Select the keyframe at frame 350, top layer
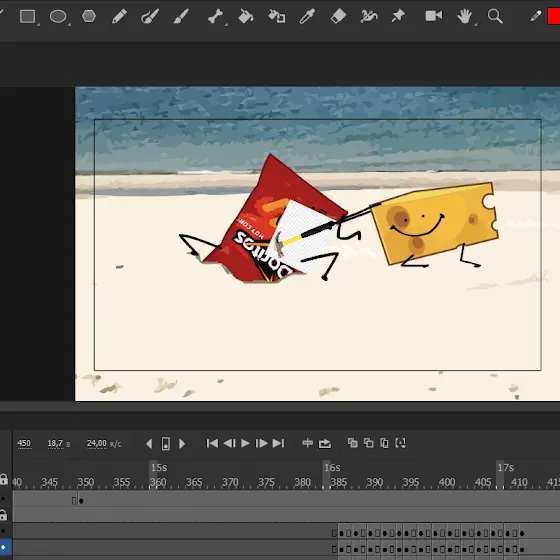Screen dimensions: 560x560 [x=81, y=501]
